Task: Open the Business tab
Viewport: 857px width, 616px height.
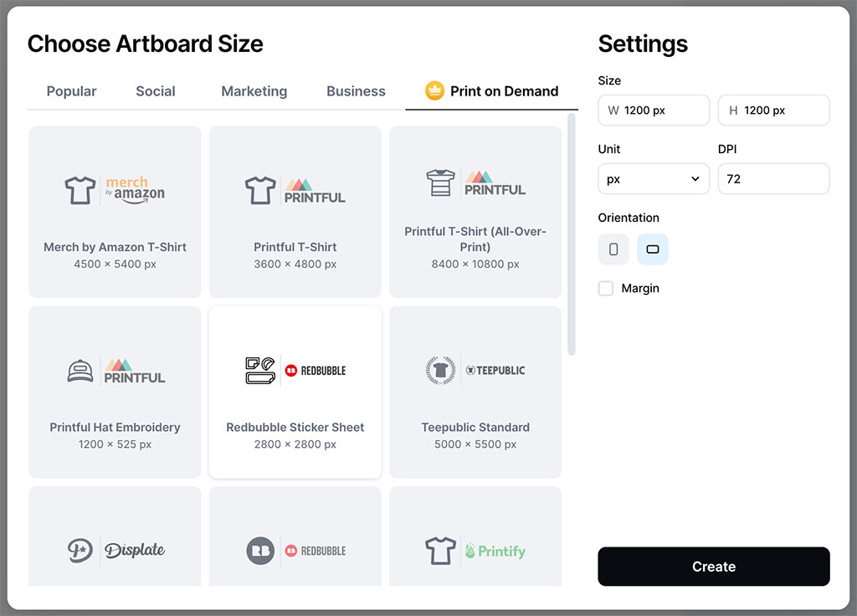Action: [x=356, y=91]
